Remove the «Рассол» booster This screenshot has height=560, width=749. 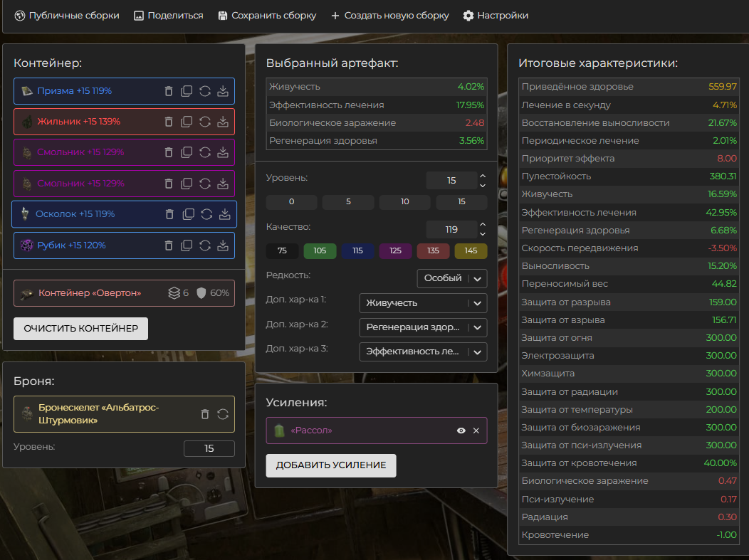(x=476, y=430)
